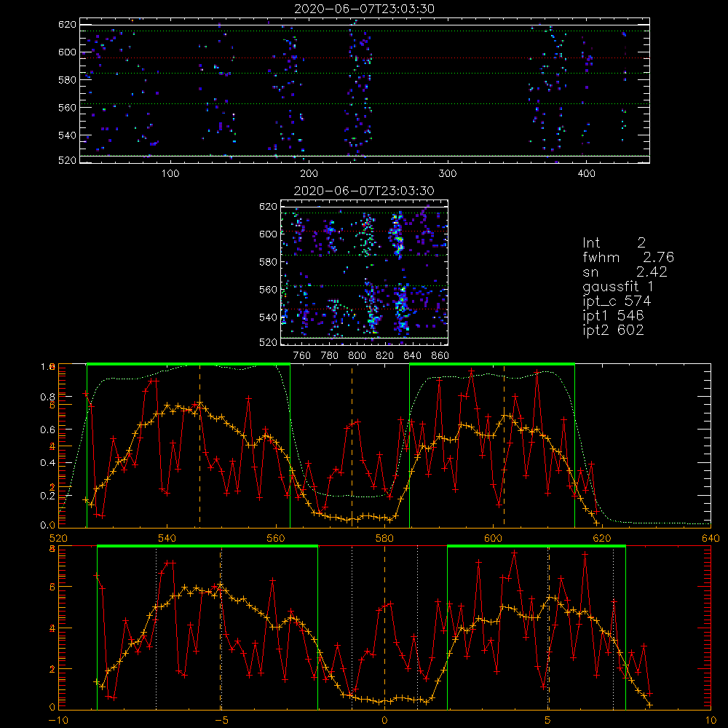
Task: Click the 560 label on the top plot y-axis
Action: [x=67, y=107]
